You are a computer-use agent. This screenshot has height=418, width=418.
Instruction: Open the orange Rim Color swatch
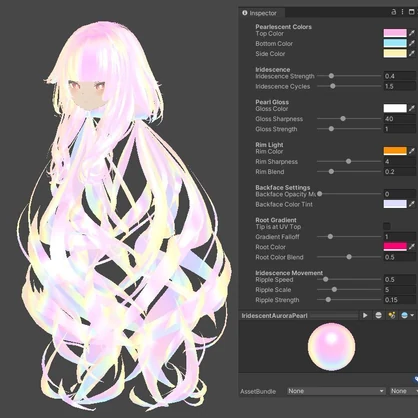click(395, 151)
